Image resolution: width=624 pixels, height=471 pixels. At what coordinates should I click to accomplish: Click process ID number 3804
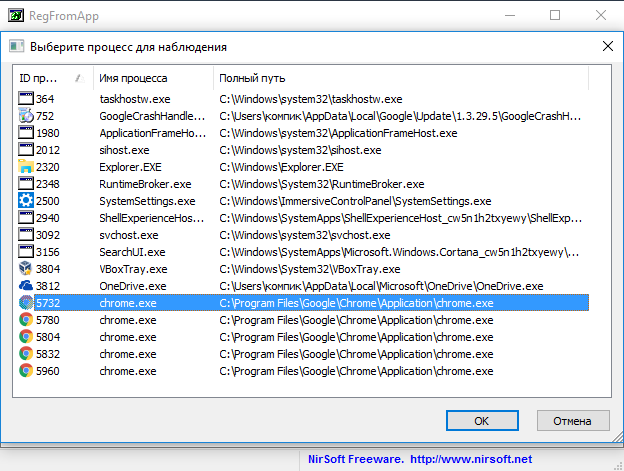tap(48, 269)
